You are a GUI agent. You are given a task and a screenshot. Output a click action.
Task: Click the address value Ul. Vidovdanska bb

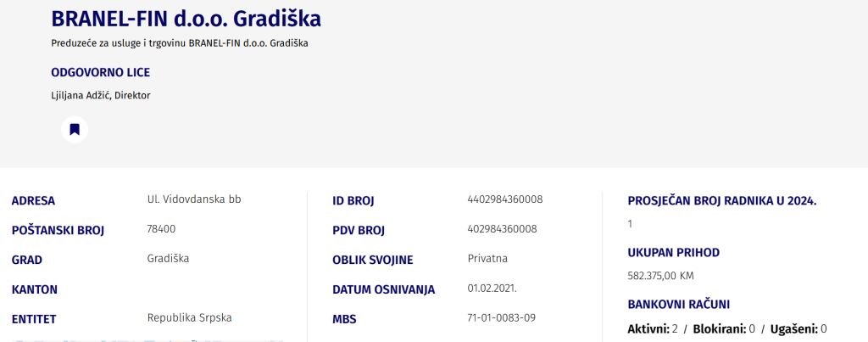coord(194,199)
